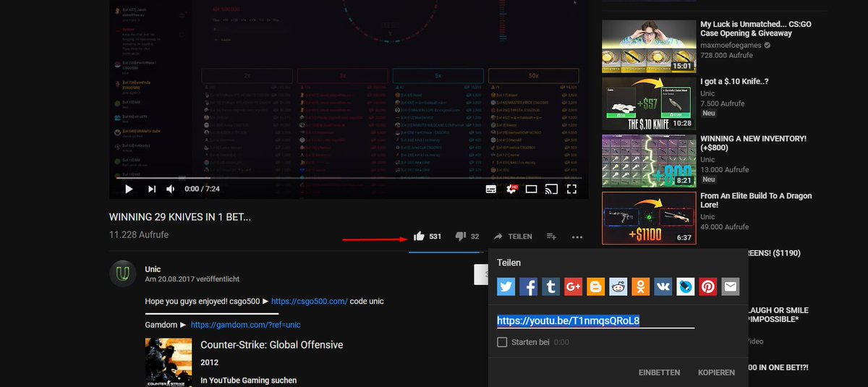
Task: Share the video on Odnoklassniki
Action: (x=641, y=287)
